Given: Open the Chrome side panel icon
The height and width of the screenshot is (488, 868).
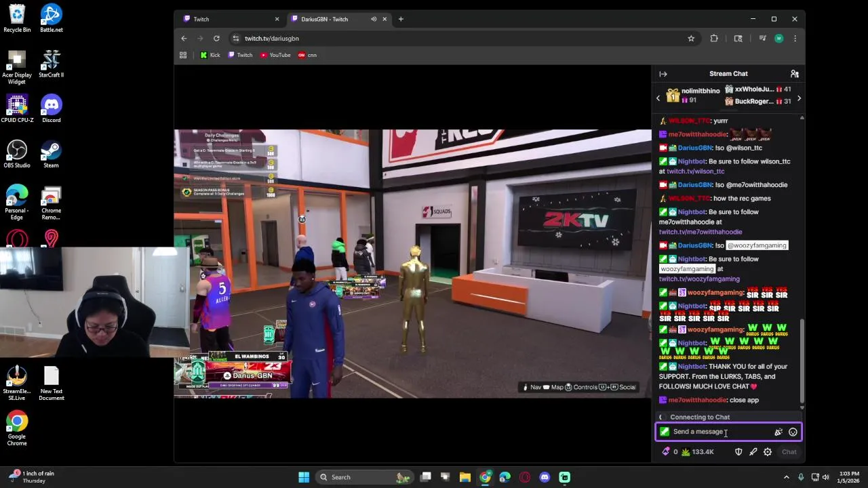Looking at the screenshot, I should coord(738,39).
